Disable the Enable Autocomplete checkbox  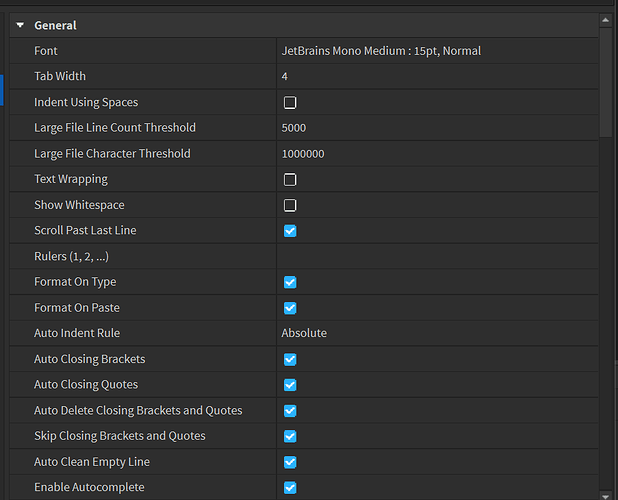[x=290, y=487]
